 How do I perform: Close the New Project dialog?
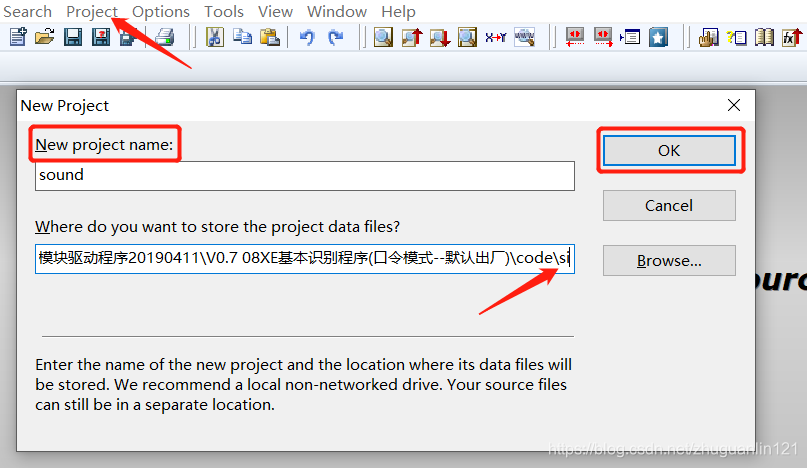[x=734, y=105]
